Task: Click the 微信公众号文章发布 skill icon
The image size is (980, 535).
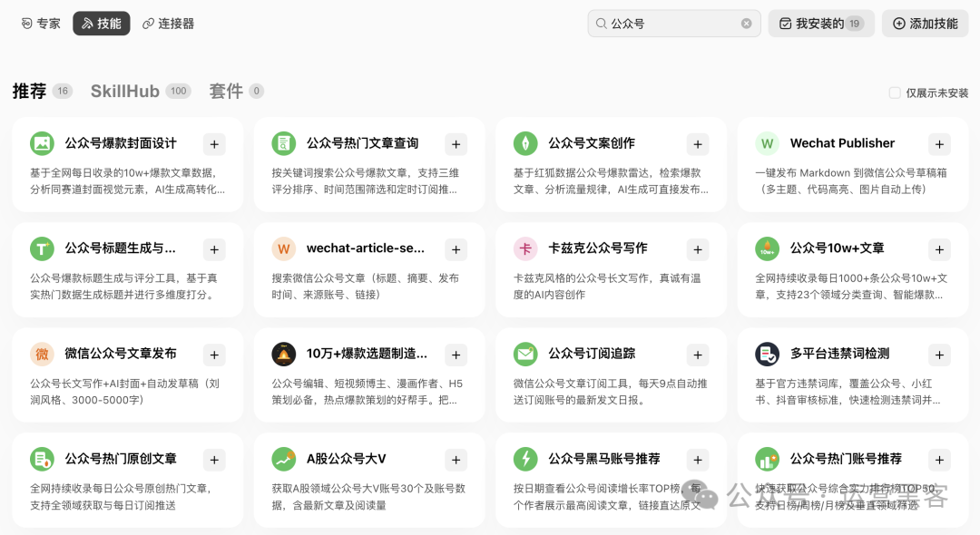Action: tap(42, 354)
